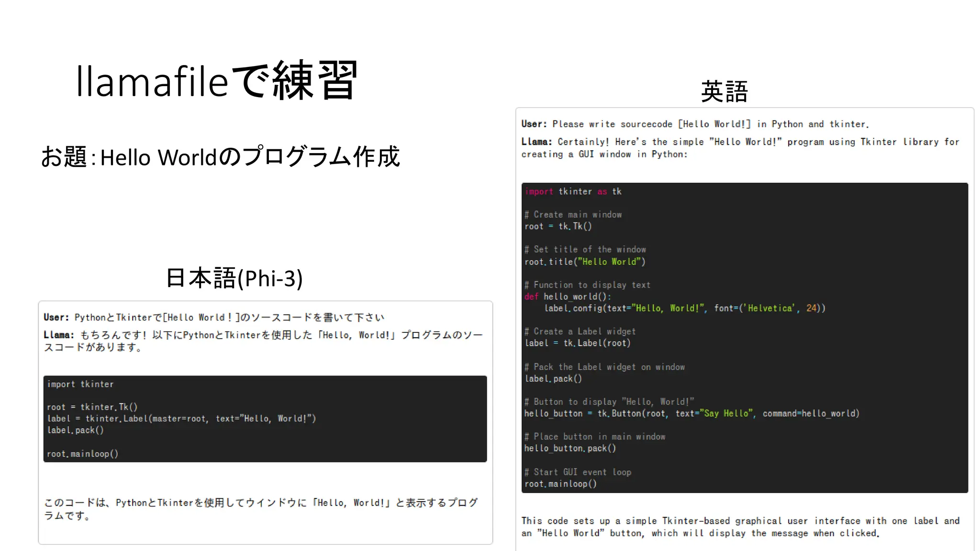Click the English Llama reply starting 'Certainly!'
Image resolution: width=980 pixels, height=551 pixels.
740,148
